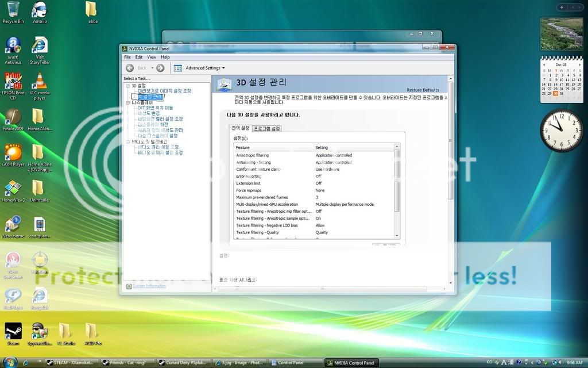Launch the Ventrilo desktop shortcut
The image size is (588, 368).
click(x=40, y=12)
